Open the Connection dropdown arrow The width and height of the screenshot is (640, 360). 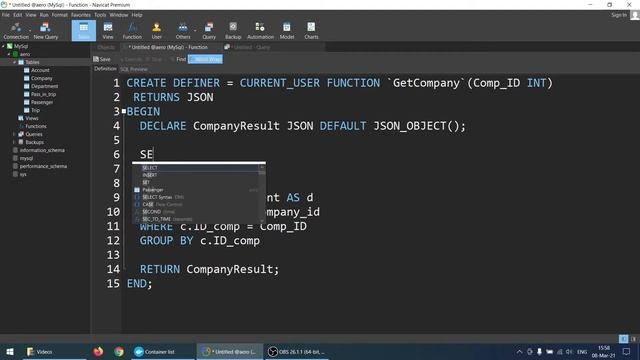coord(30,30)
